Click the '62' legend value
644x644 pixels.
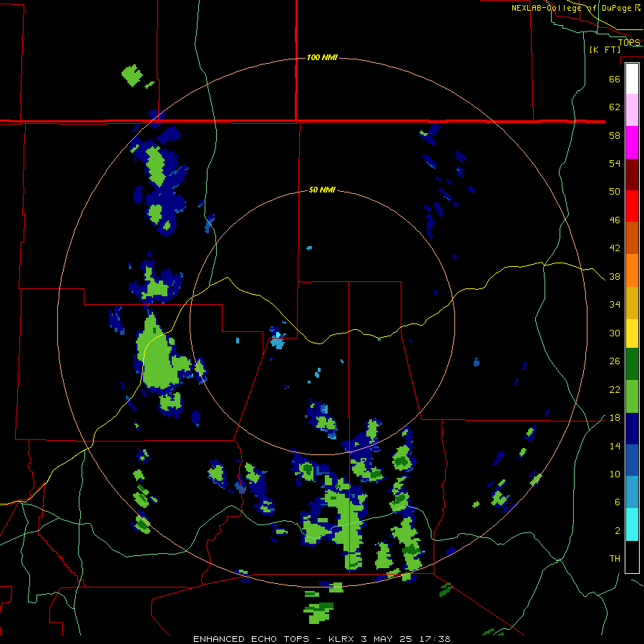coord(615,107)
